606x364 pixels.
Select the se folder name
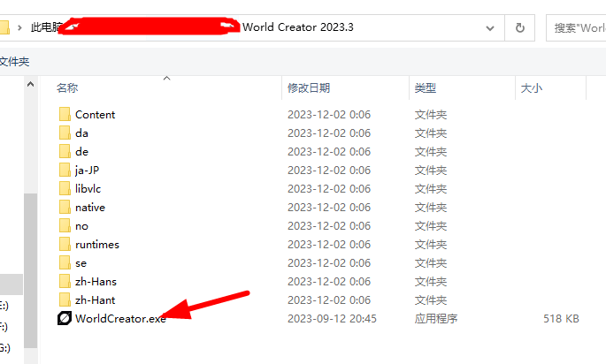pyautogui.click(x=81, y=263)
